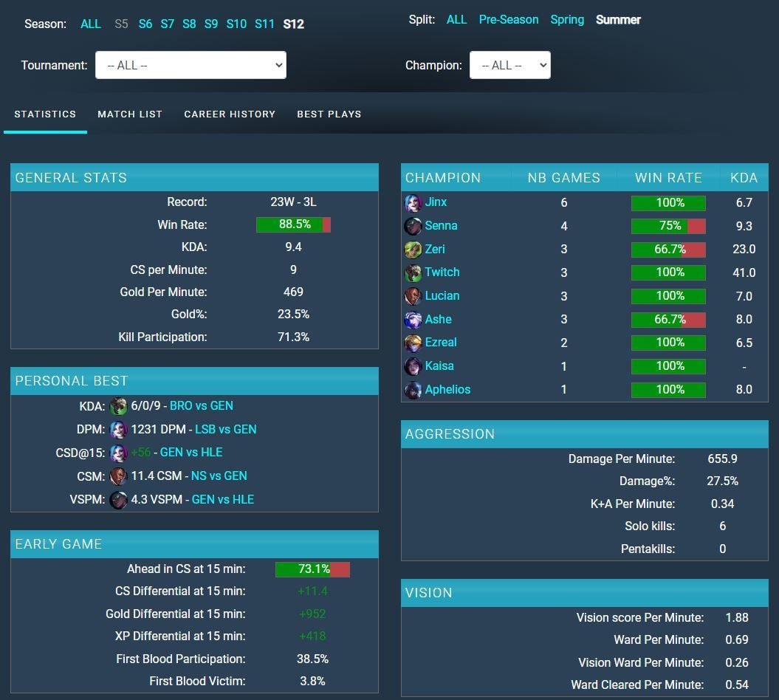
Task: Choose the Spring split filter
Action: pyautogui.click(x=567, y=20)
